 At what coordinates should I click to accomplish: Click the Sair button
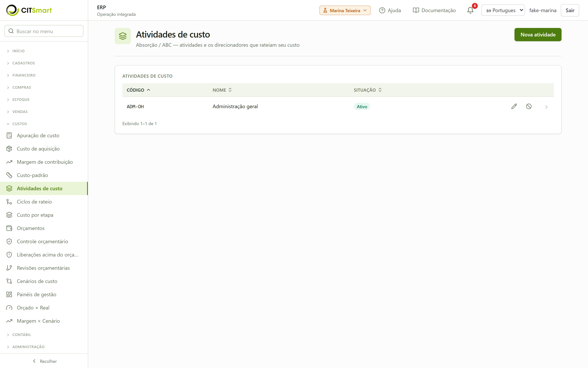pyautogui.click(x=570, y=10)
